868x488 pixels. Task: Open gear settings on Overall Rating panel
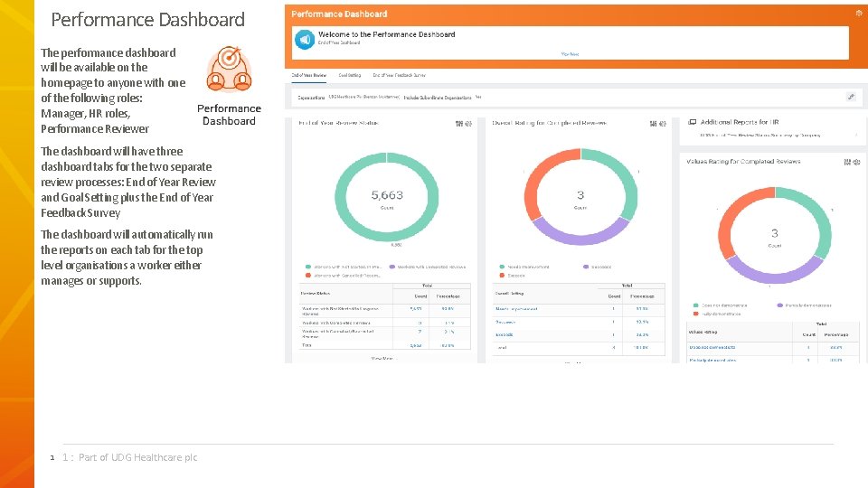pos(663,124)
